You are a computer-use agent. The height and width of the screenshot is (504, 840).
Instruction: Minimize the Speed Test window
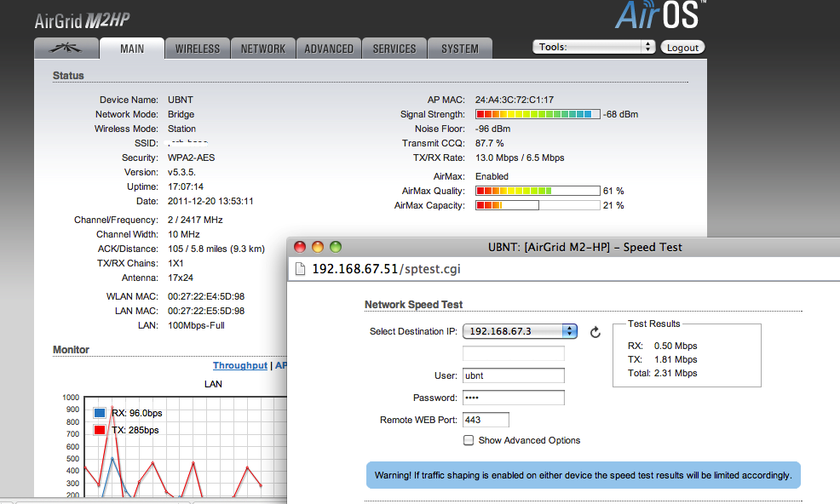[x=318, y=247]
